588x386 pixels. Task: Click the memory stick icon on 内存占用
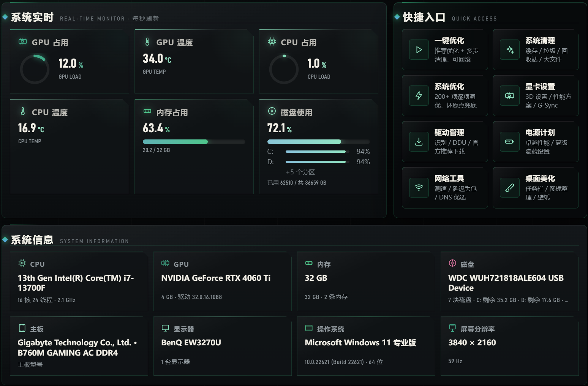click(x=147, y=111)
